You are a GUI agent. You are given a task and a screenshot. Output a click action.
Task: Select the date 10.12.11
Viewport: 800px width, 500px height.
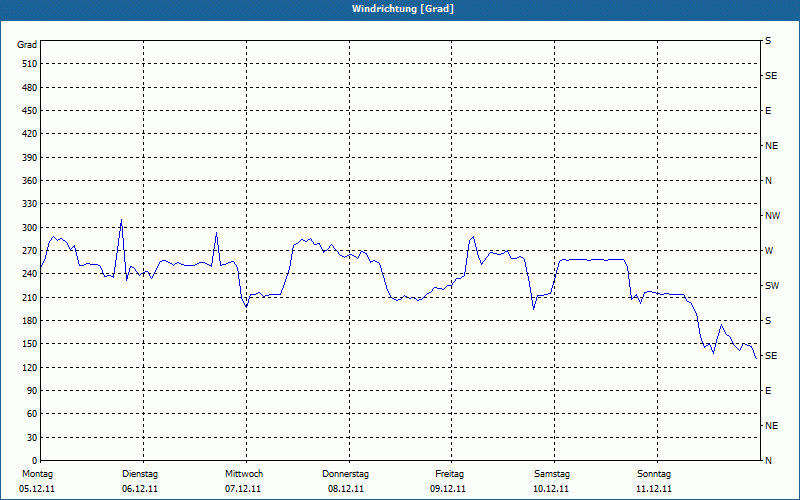(551, 489)
